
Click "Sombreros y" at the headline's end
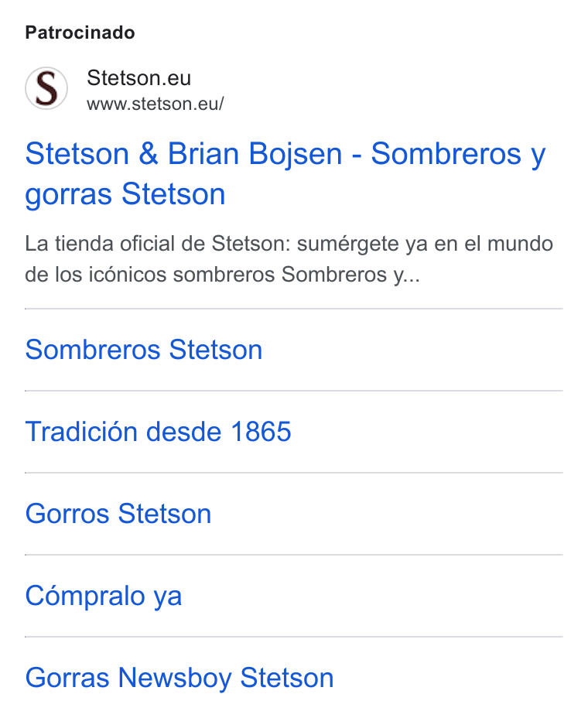tap(458, 154)
